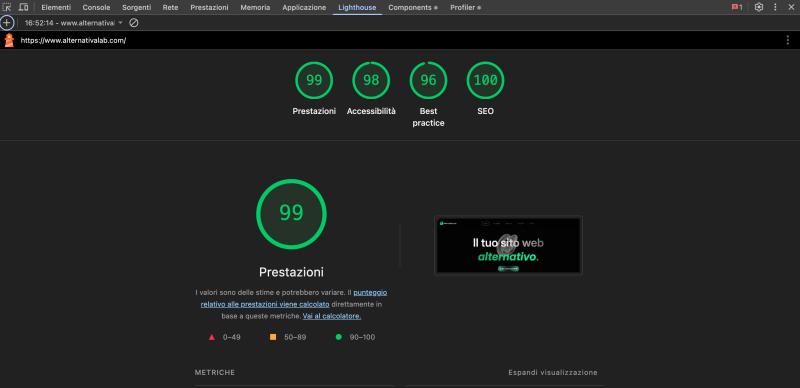Click the METRICHE section heading

pos(215,373)
